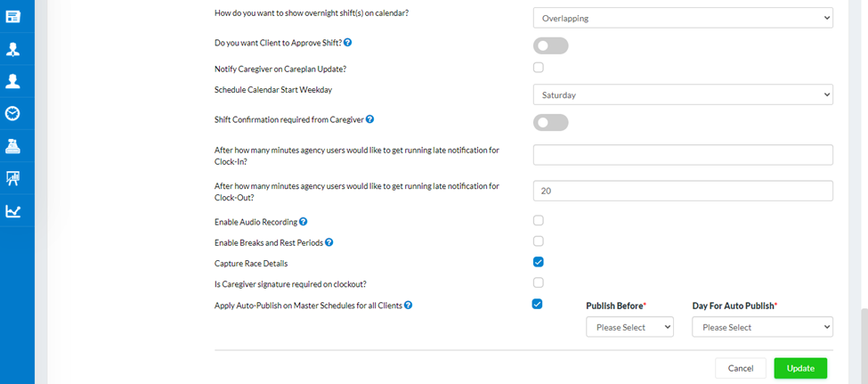868x384 pixels.
Task: Click the cash register sidebar icon
Action: (x=13, y=145)
